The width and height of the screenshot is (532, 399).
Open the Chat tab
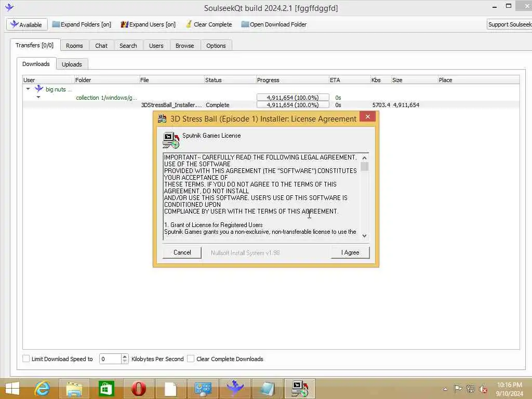pyautogui.click(x=101, y=46)
